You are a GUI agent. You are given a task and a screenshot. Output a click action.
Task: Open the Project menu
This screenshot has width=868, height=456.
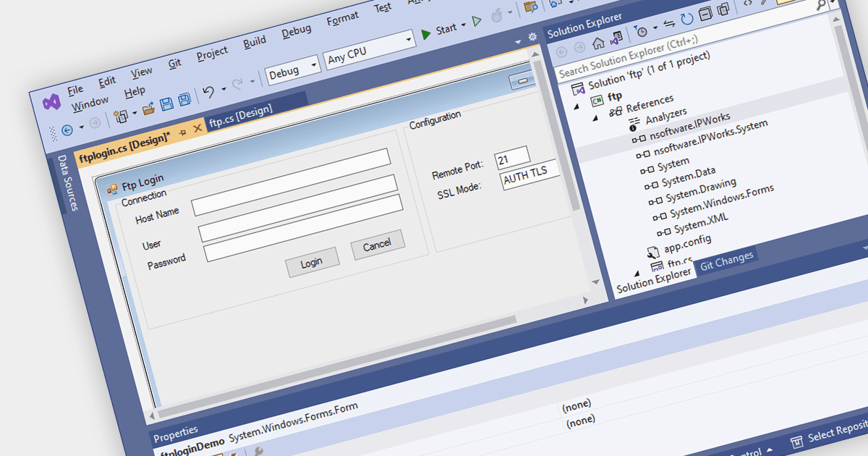pyautogui.click(x=212, y=53)
